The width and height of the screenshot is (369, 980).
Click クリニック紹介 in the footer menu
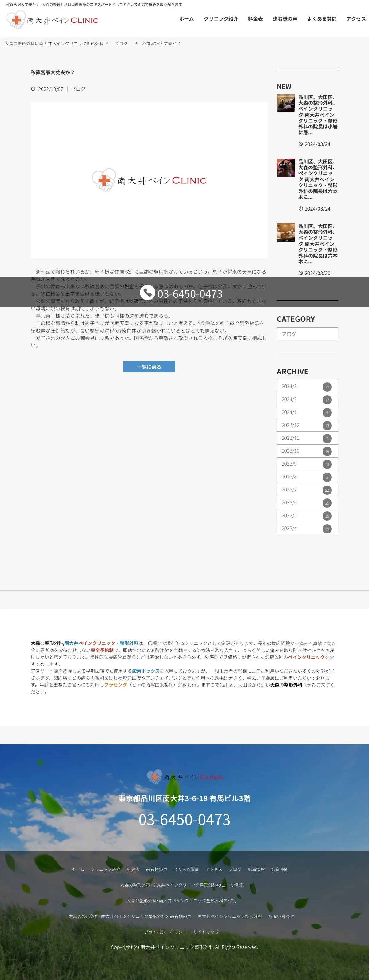105,869
